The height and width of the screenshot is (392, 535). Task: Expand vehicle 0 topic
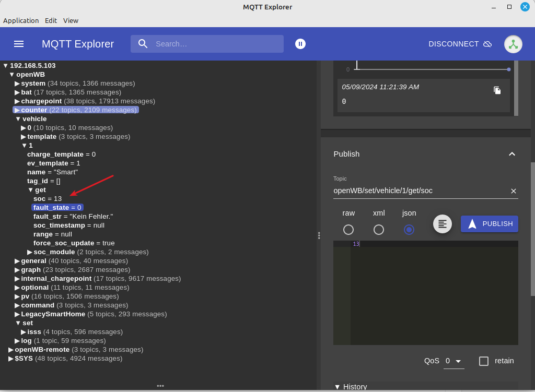[24, 128]
